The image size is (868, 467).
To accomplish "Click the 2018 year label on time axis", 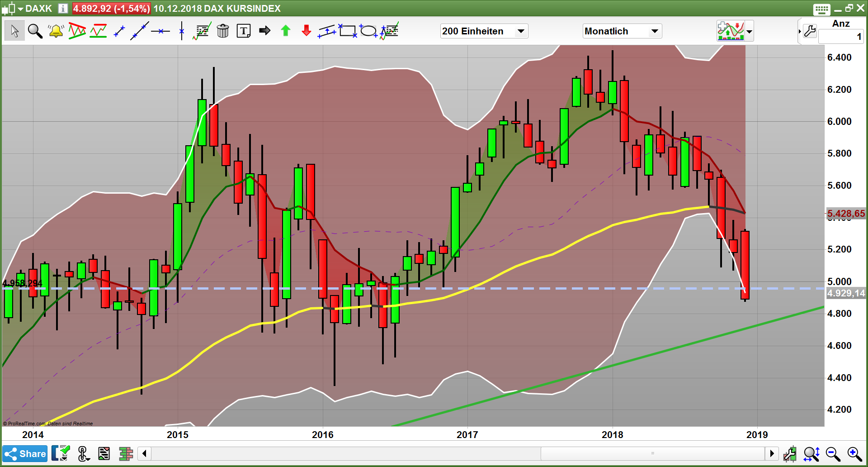I will tap(612, 435).
